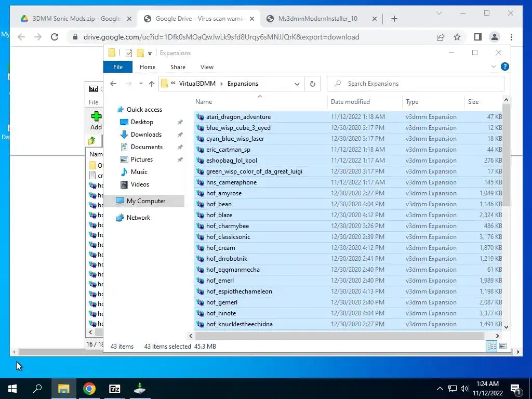Click the eric_cartman_sp file icon
The height and width of the screenshot is (399, 532).
pyautogui.click(x=200, y=150)
